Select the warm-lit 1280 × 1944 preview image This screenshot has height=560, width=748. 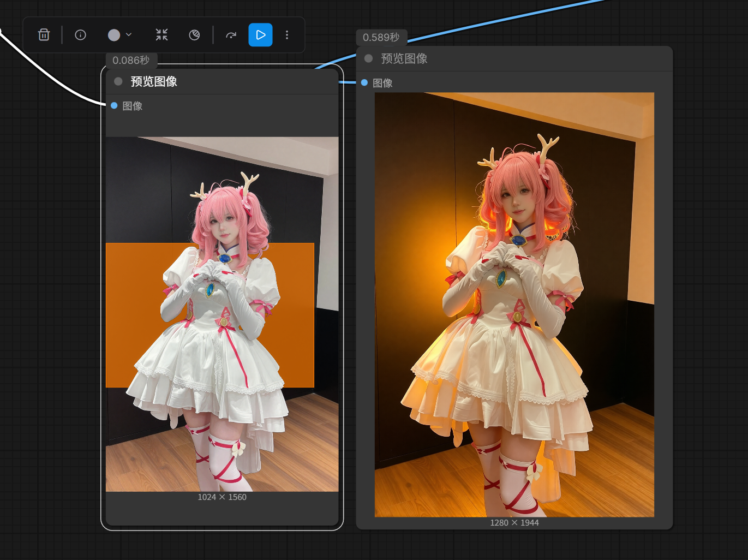[514, 305]
